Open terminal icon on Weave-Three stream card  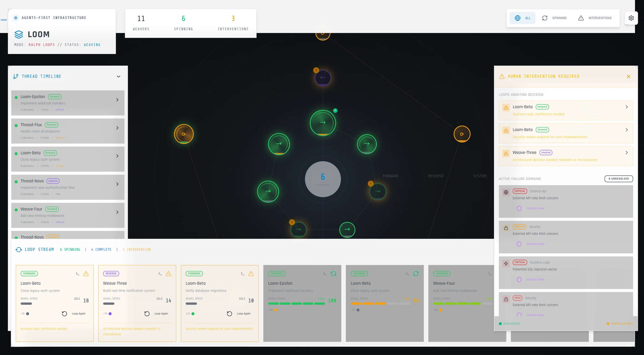(x=160, y=273)
